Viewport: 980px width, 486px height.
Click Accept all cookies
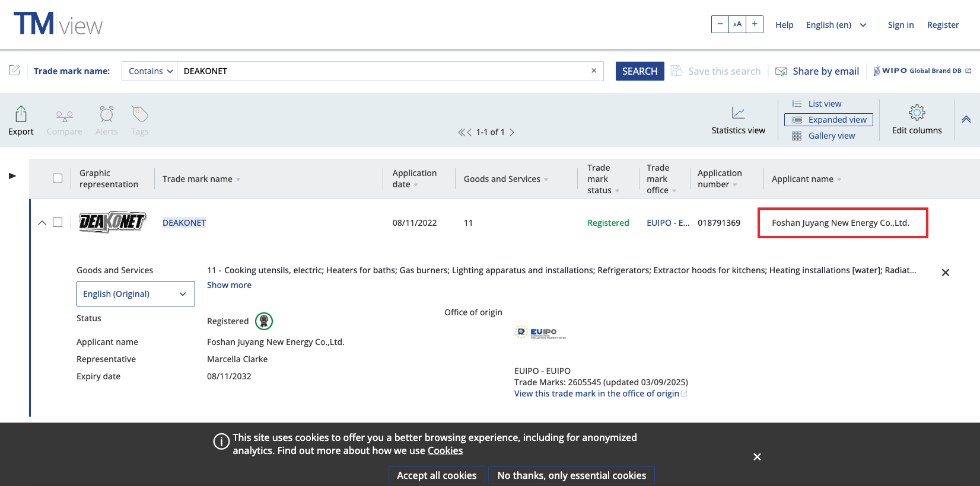[437, 475]
